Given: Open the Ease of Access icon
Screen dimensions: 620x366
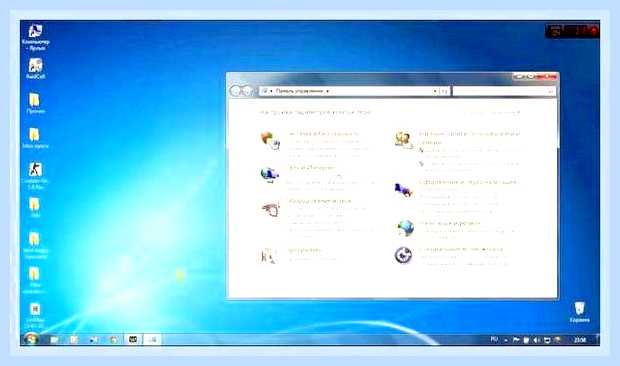Looking at the screenshot, I should pyautogui.click(x=403, y=255).
